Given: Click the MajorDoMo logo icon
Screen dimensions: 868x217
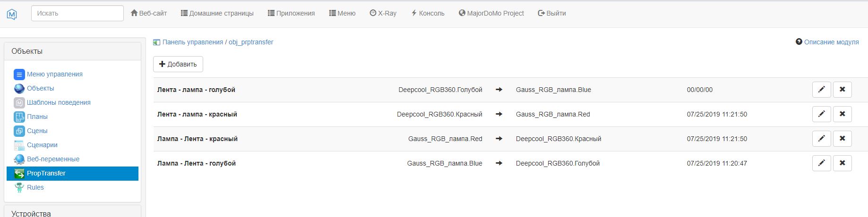Looking at the screenshot, I should click(12, 14).
